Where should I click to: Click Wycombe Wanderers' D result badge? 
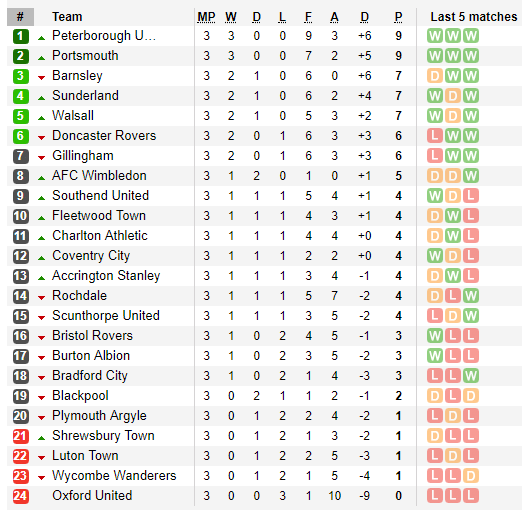pyautogui.click(x=471, y=476)
